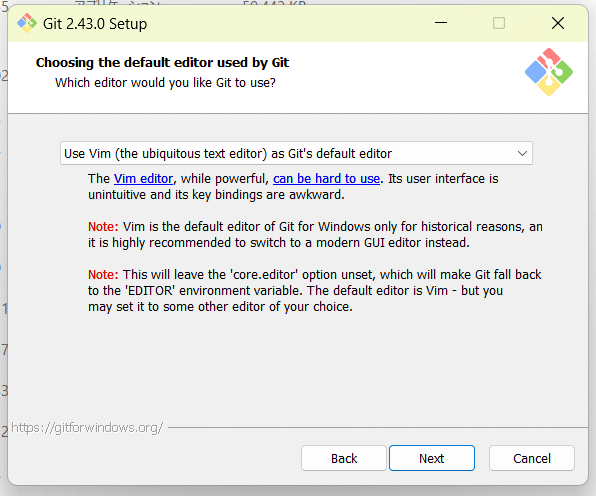Click the 'EDITOR' environment variable text line
Screen dimensions: 596x496
[295, 290]
